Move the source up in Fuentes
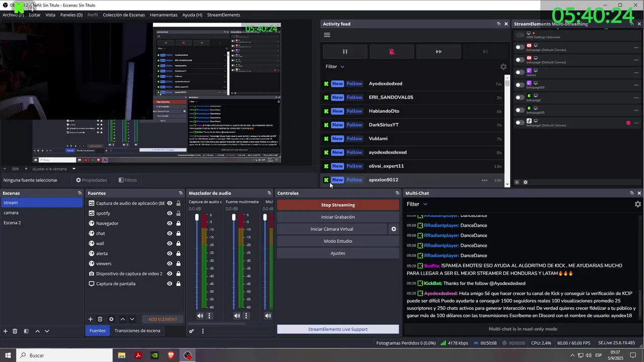Viewport: 644px width, 362px height. (x=122, y=319)
